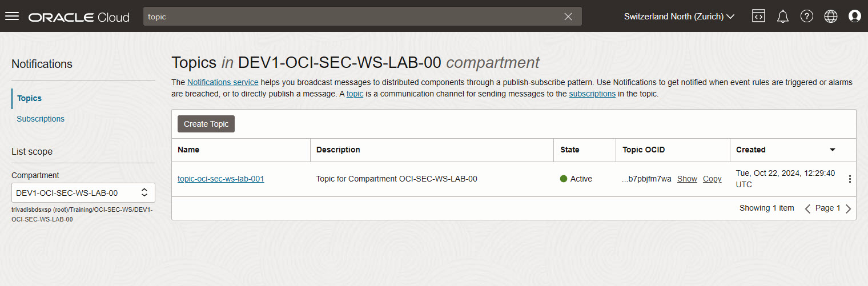
Task: Clear the search box with X
Action: 568,17
